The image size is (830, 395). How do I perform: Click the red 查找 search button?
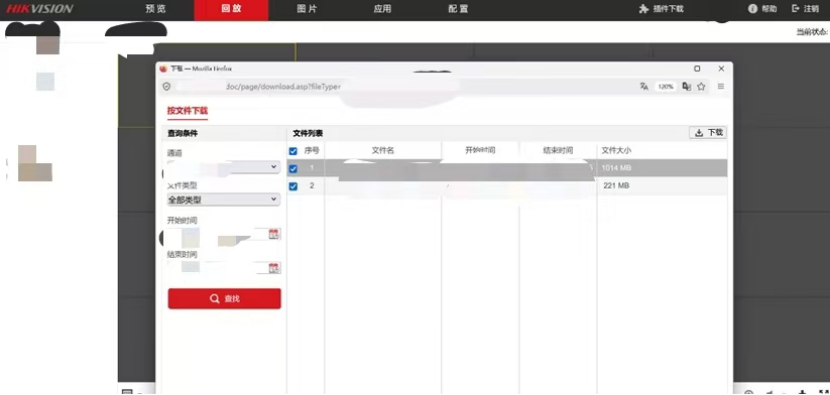click(x=224, y=299)
